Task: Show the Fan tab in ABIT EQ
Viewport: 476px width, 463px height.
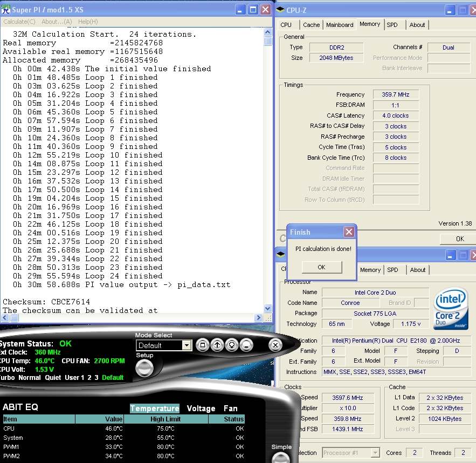Action: point(230,408)
